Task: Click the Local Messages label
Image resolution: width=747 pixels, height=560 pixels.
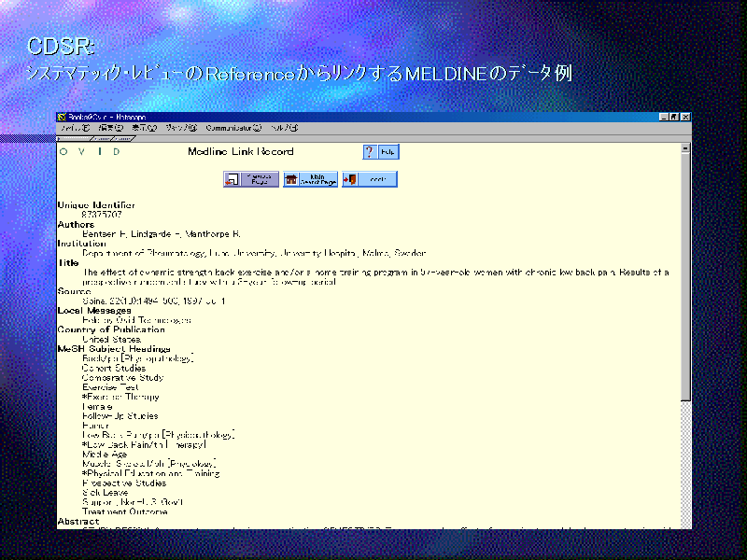Action: (94, 311)
